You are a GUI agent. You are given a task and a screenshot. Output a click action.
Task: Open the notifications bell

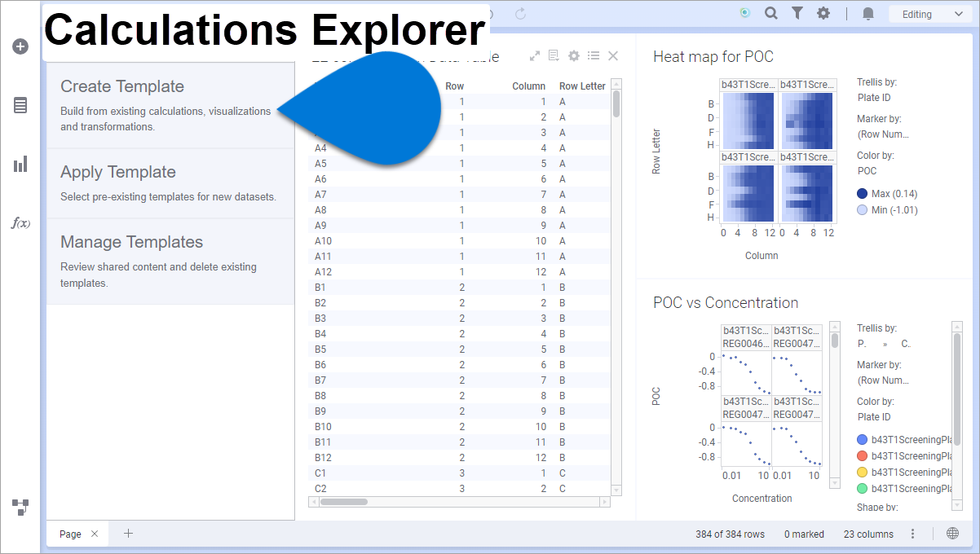868,14
